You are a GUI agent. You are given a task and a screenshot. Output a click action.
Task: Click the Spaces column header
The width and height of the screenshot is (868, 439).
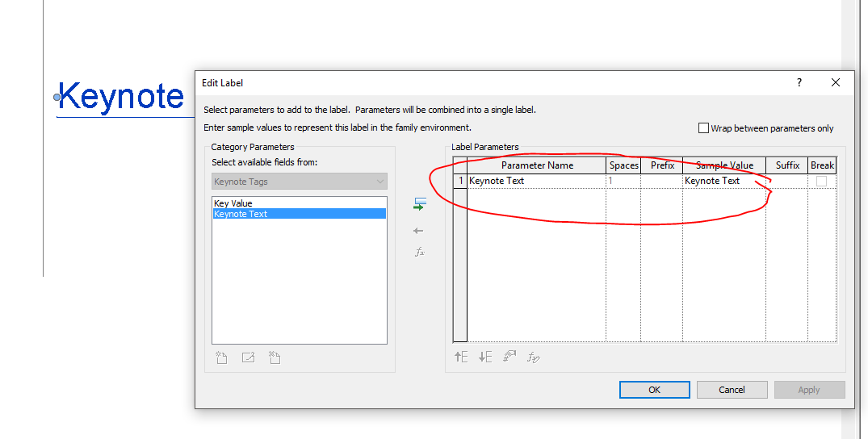click(x=624, y=165)
